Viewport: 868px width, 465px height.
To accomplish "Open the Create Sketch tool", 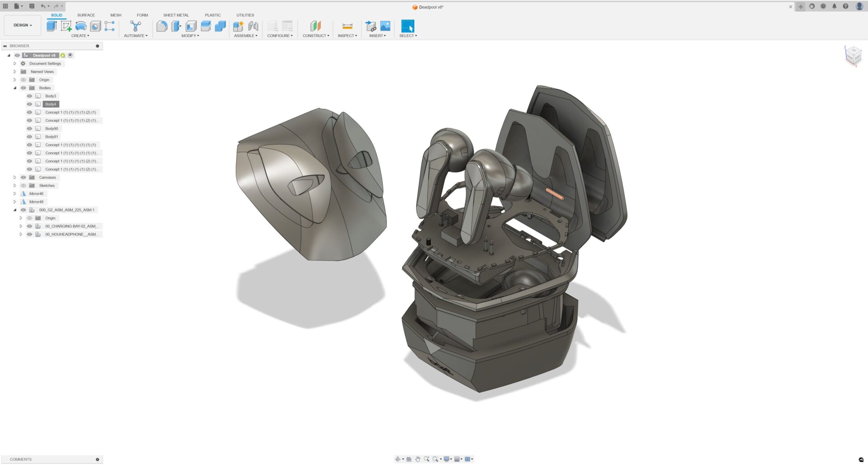I will pyautogui.click(x=66, y=26).
